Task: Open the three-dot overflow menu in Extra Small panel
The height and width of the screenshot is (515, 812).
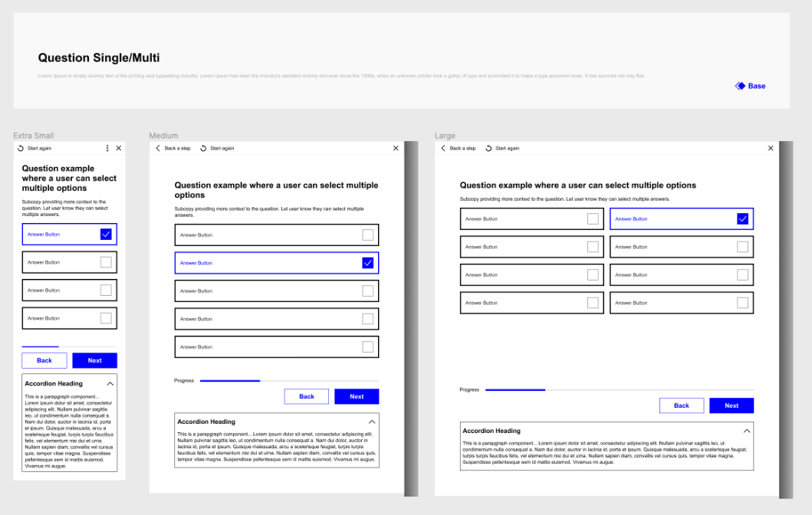Action: (x=107, y=148)
